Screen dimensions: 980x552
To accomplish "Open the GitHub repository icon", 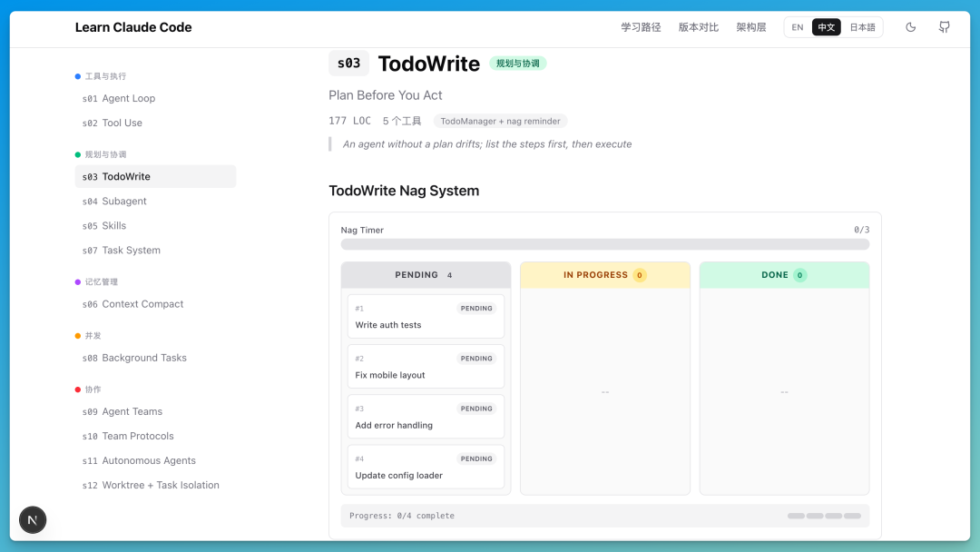I will (945, 27).
